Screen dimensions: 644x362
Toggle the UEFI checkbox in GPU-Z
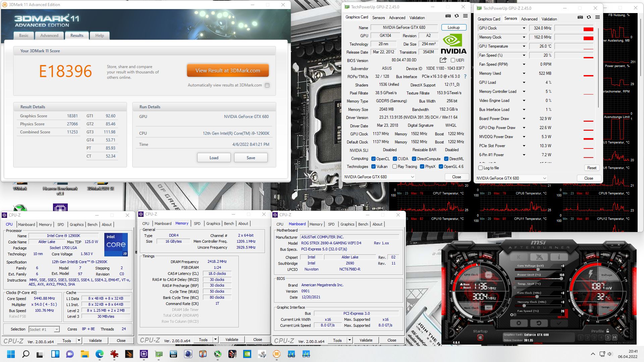(x=453, y=60)
